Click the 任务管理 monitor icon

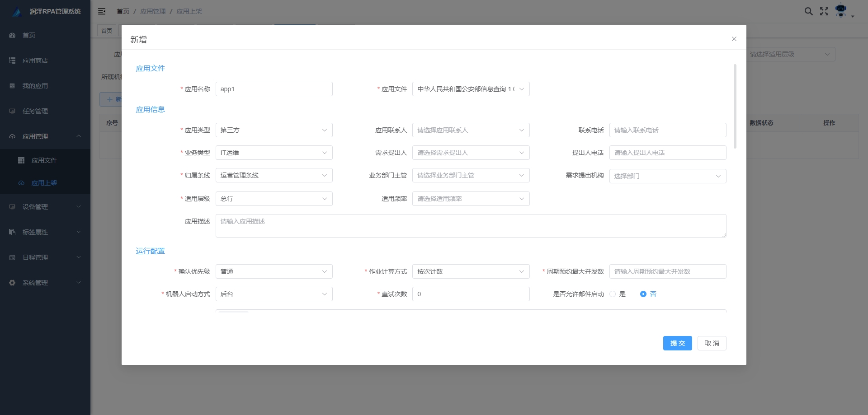12,111
